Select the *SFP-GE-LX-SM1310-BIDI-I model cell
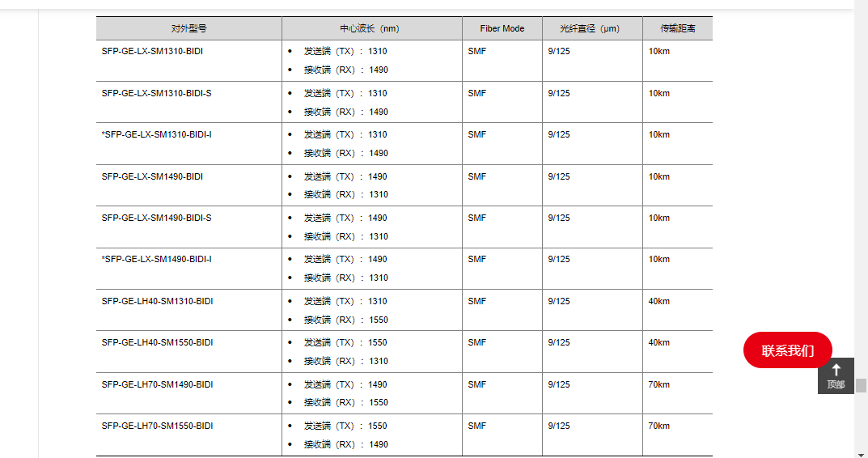 (x=156, y=134)
